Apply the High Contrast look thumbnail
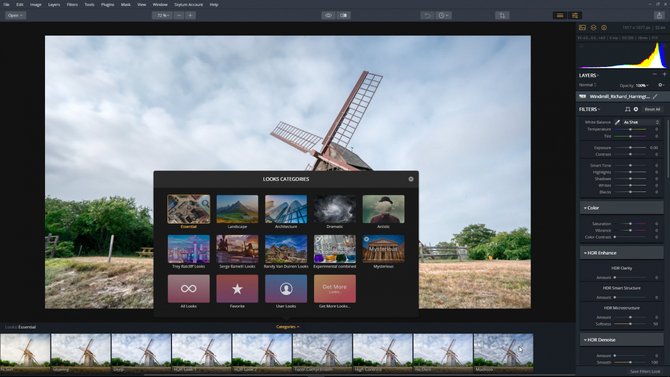This screenshot has width=670, height=377. pyautogui.click(x=382, y=353)
